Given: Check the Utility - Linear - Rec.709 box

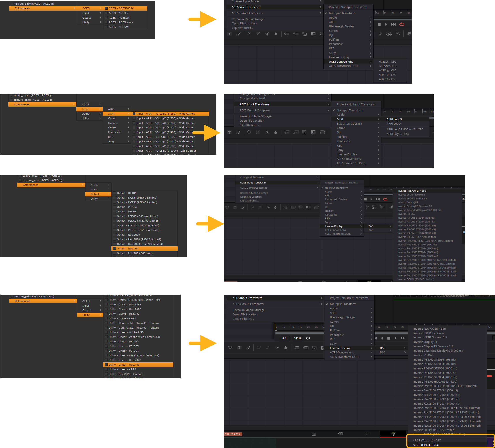Looking at the screenshot, I should [x=106, y=365].
